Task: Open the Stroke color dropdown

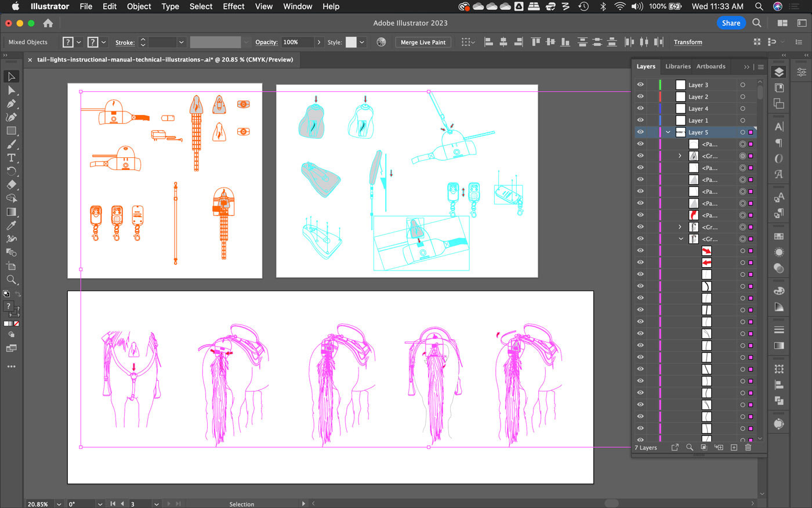Action: [x=104, y=42]
